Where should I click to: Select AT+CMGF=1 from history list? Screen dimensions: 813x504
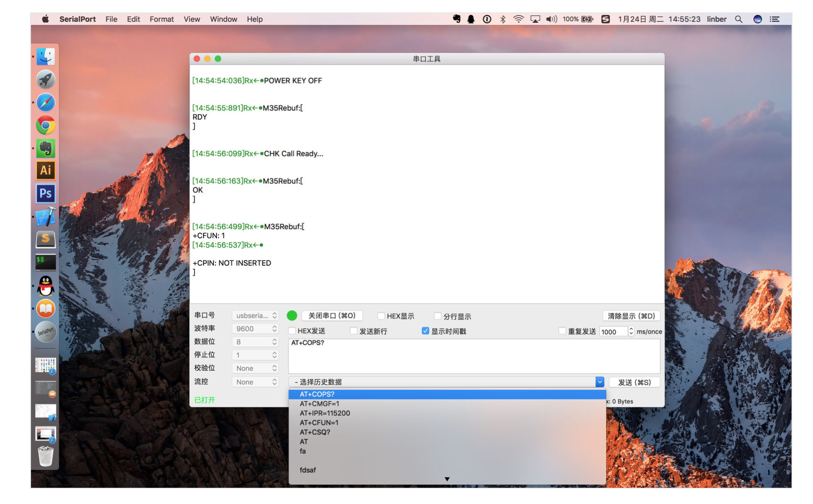pyautogui.click(x=447, y=404)
